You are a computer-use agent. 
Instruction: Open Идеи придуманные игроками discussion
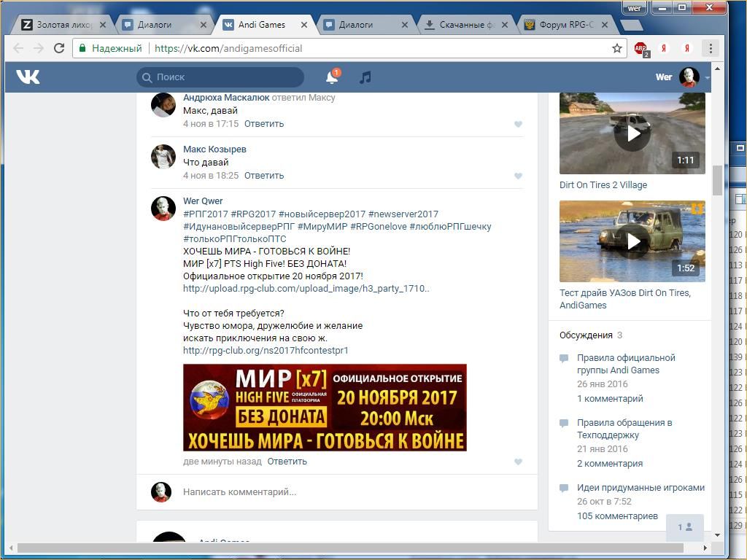click(640, 488)
